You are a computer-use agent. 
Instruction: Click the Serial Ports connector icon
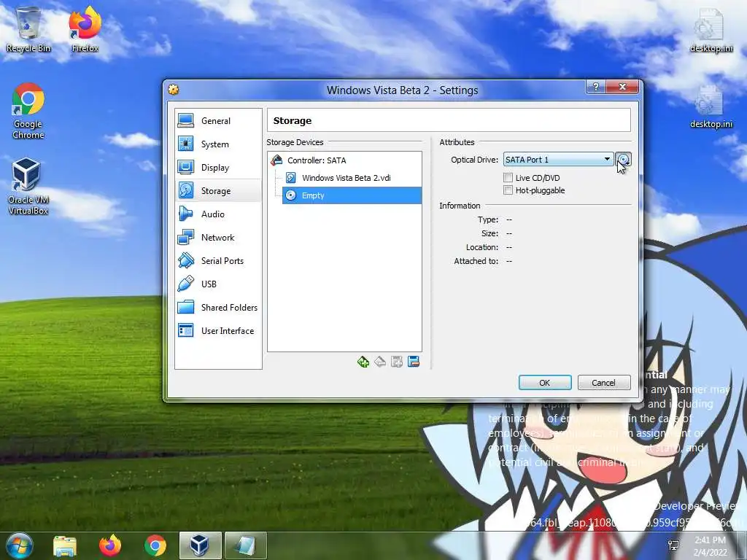pos(186,260)
